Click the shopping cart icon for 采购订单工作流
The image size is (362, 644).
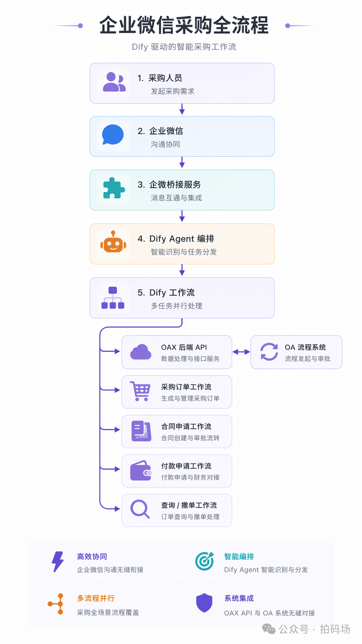point(140,391)
